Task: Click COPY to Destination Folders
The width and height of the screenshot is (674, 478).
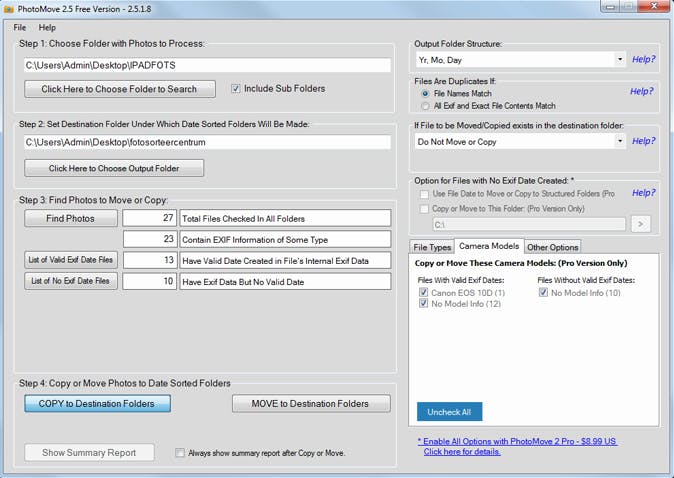Action: (97, 404)
